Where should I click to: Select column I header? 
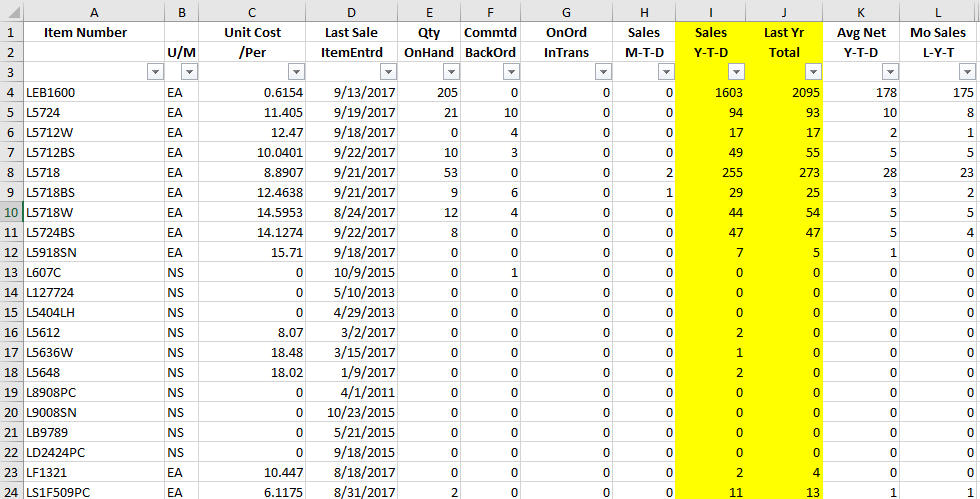711,12
